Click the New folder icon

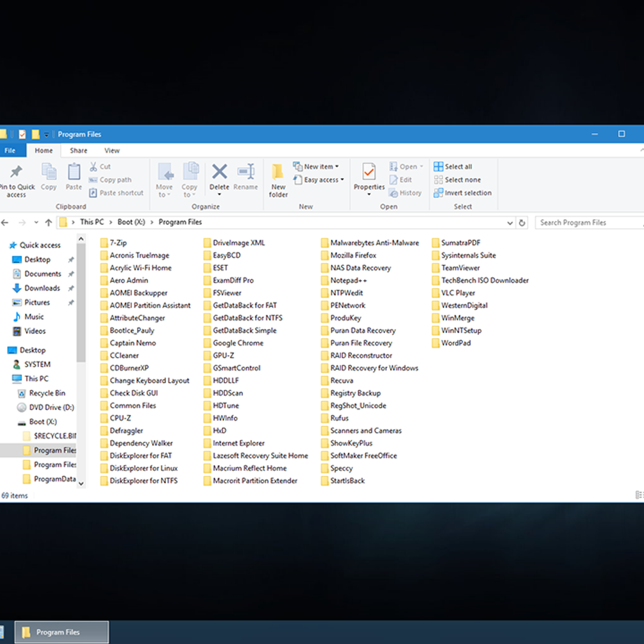277,172
